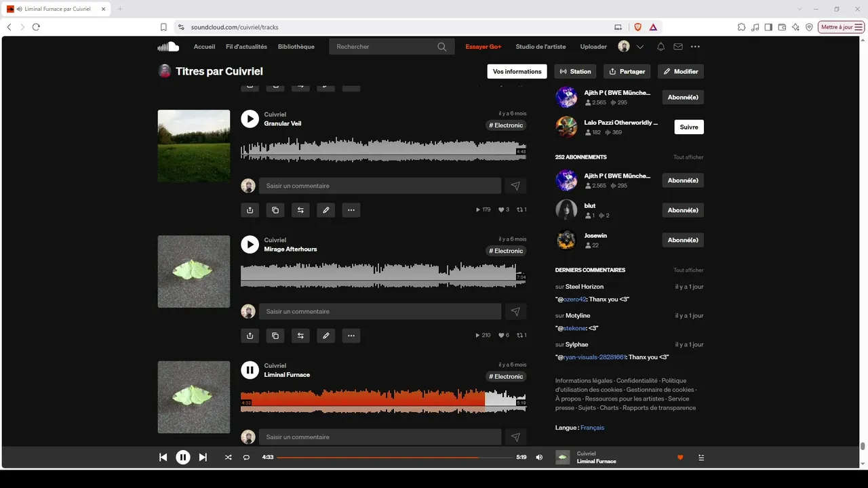The image size is (868, 488).
Task: Start a Station from this profile
Action: (575, 71)
